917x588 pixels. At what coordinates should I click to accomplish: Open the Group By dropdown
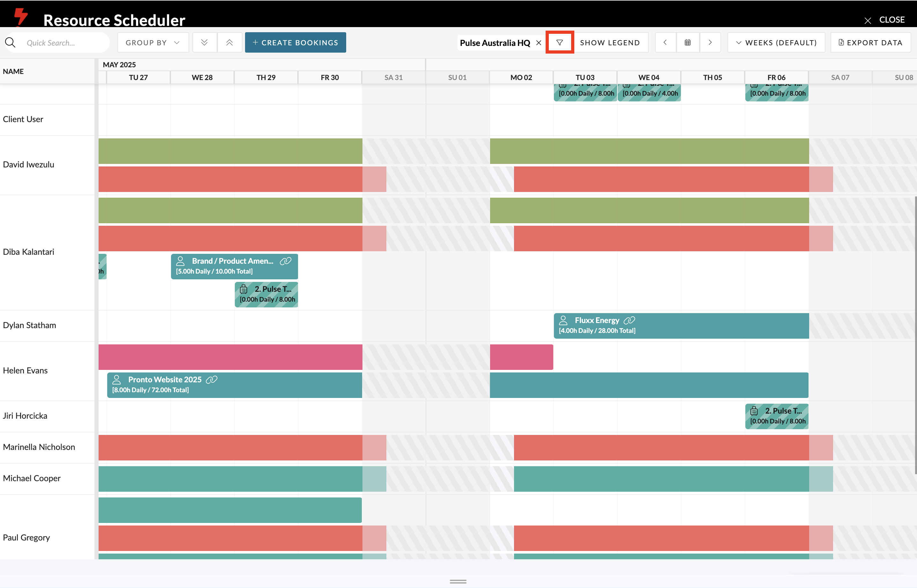tap(153, 42)
